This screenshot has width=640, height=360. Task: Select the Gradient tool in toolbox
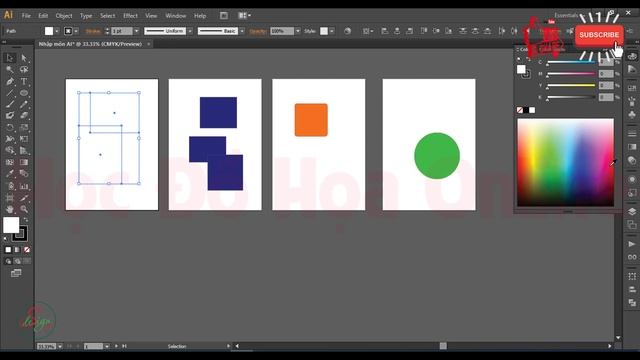[x=24, y=162]
